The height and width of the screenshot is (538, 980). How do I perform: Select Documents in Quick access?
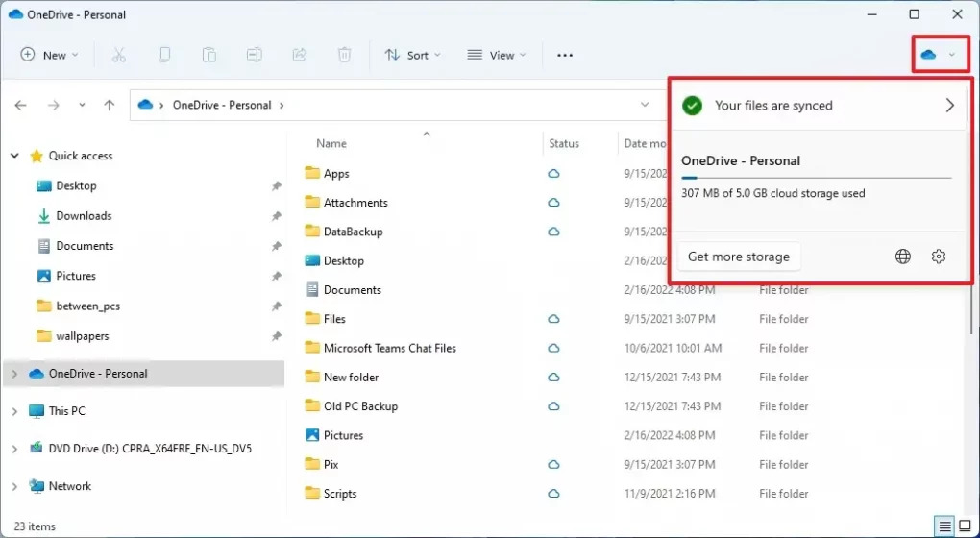pyautogui.click(x=85, y=246)
